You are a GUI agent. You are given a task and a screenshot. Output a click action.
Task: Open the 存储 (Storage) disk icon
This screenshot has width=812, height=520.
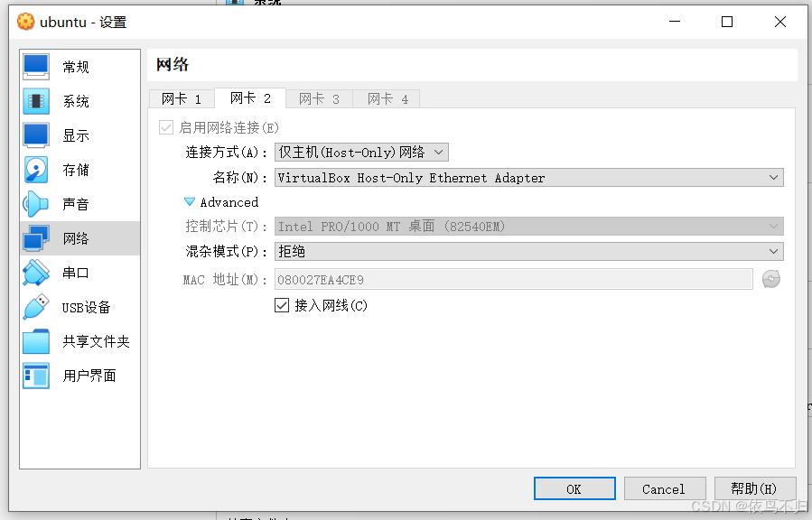coord(36,170)
